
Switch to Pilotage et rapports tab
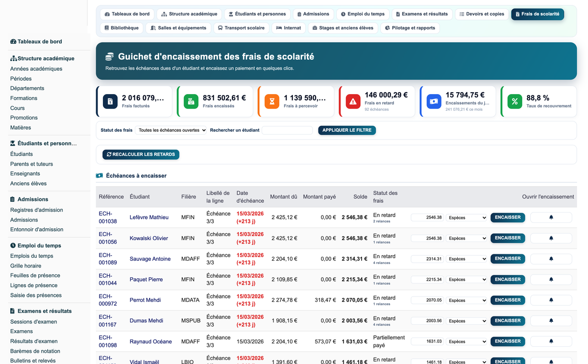coord(410,28)
